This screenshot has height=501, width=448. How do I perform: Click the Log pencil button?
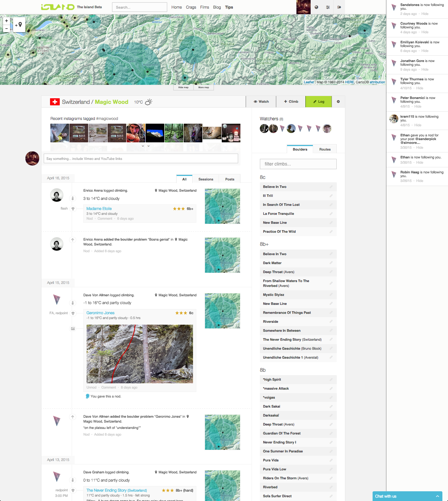318,101
